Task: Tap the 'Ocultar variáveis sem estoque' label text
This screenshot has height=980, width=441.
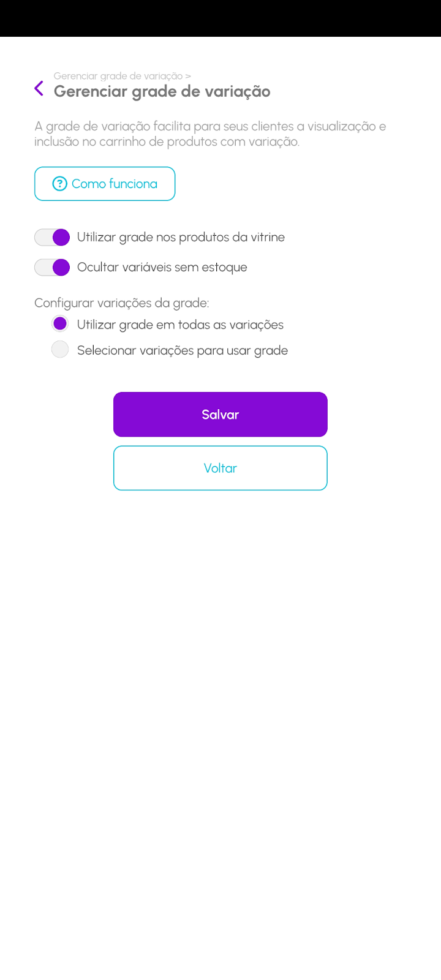Action: coord(162,267)
